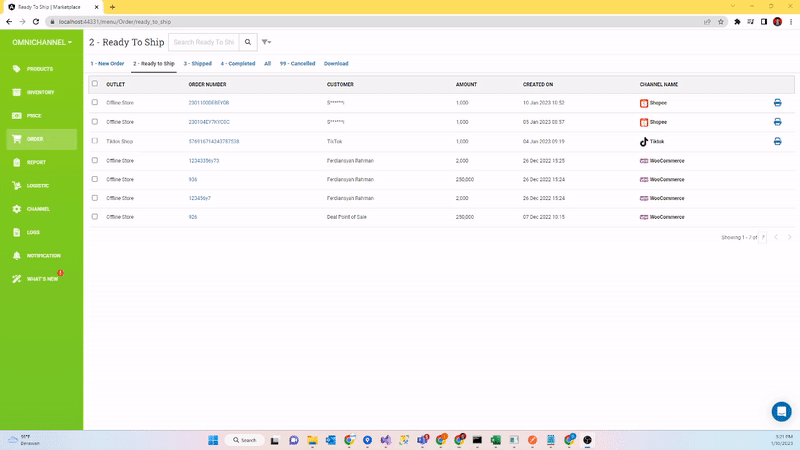Tick checkbox for order 2301100DF8EY0R
Image resolution: width=800 pixels, height=450 pixels.
(94, 102)
